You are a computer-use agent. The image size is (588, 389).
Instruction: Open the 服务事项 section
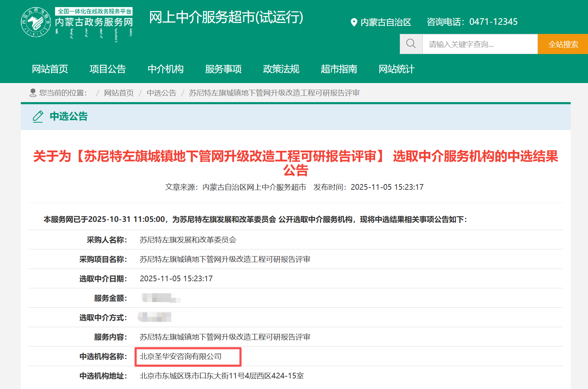(223, 69)
